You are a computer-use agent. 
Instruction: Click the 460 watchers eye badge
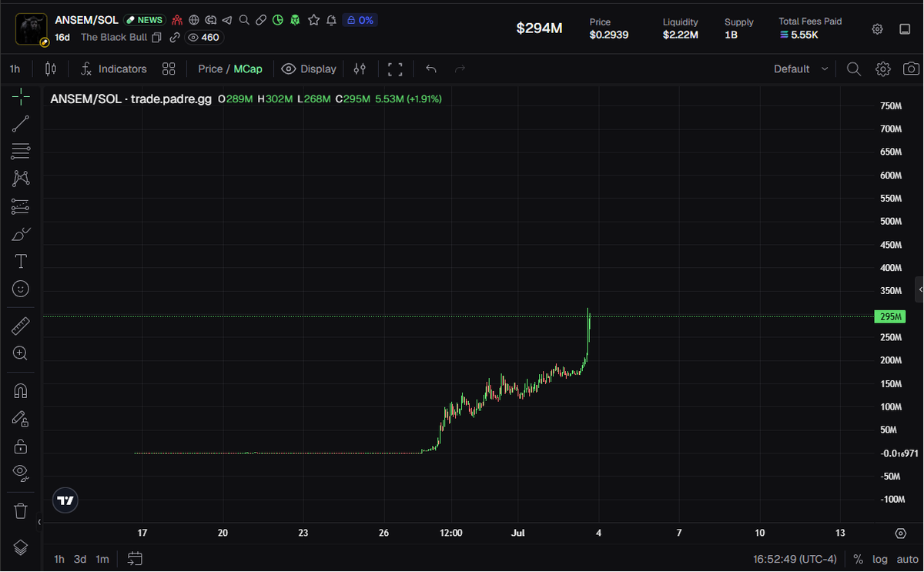[204, 37]
